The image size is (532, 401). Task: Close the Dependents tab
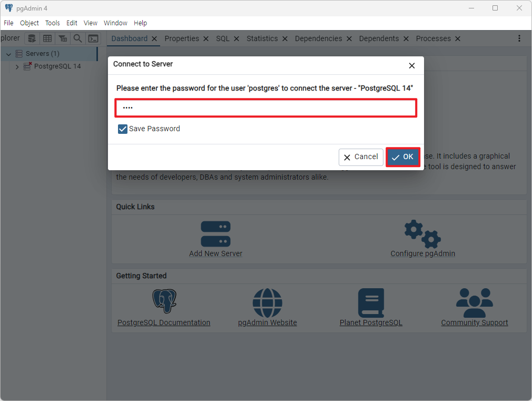[x=406, y=38]
